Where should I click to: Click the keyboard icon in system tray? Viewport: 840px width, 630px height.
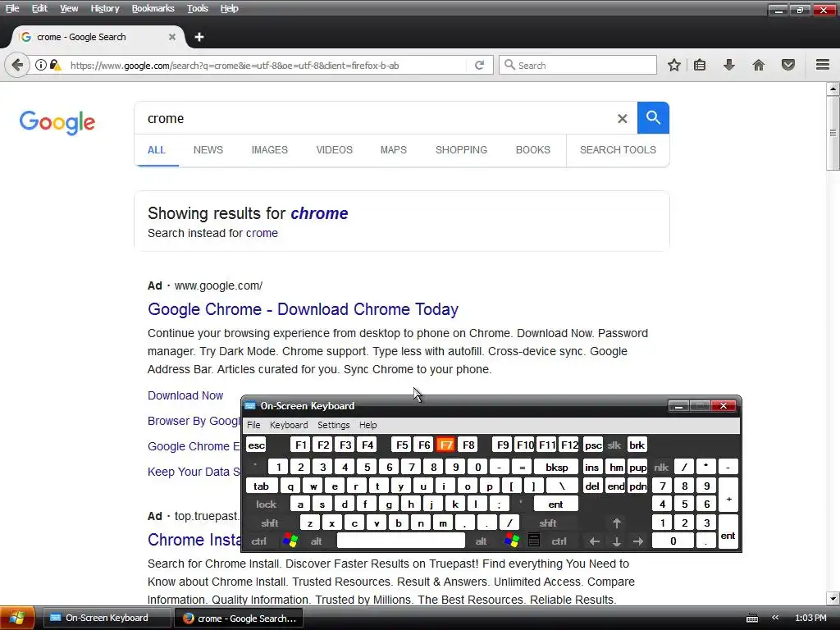[752, 619]
